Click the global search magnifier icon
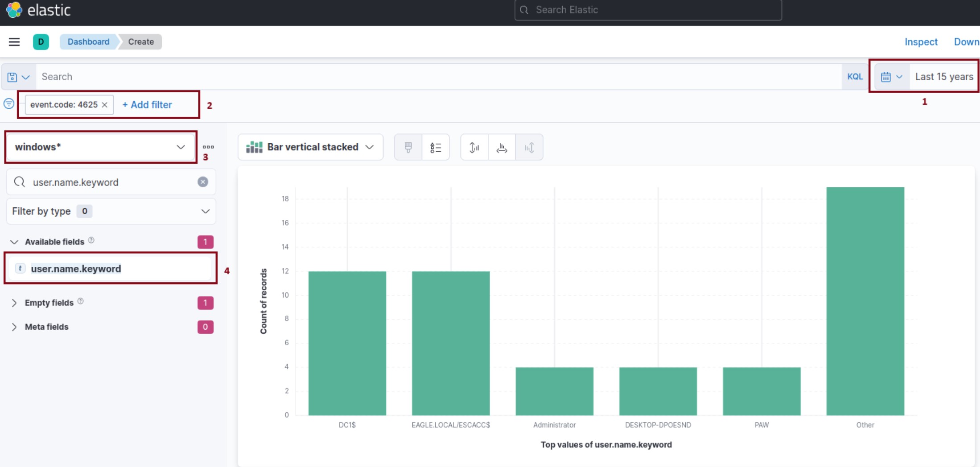This screenshot has height=467, width=980. click(524, 10)
